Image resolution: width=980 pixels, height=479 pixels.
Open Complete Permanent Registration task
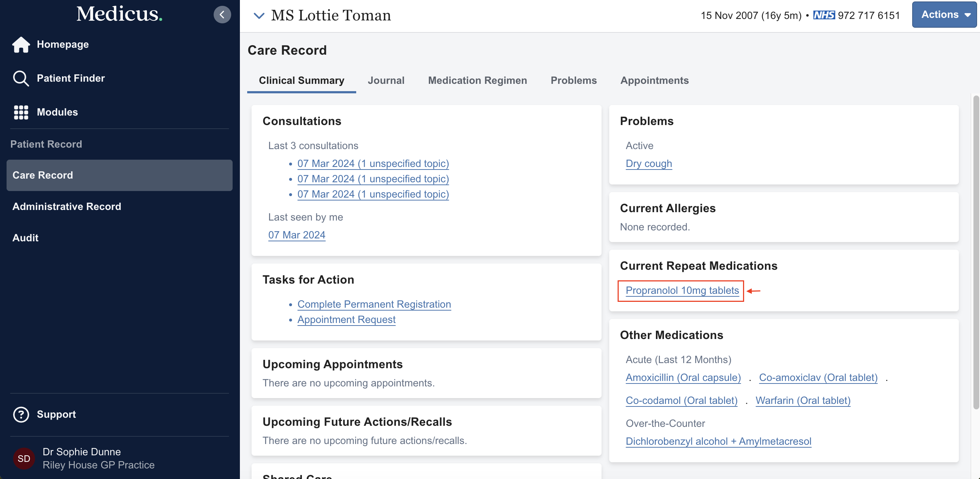[x=374, y=304]
